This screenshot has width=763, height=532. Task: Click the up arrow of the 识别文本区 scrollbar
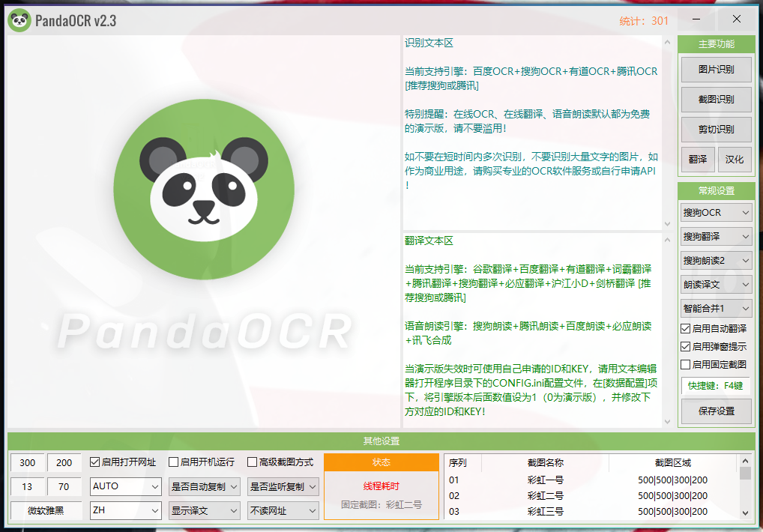click(x=667, y=42)
